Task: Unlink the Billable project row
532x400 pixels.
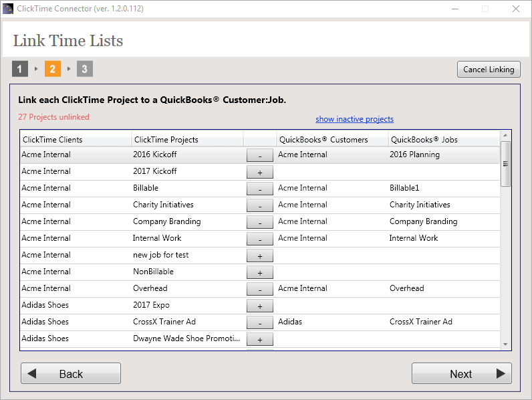Action: click(x=259, y=189)
